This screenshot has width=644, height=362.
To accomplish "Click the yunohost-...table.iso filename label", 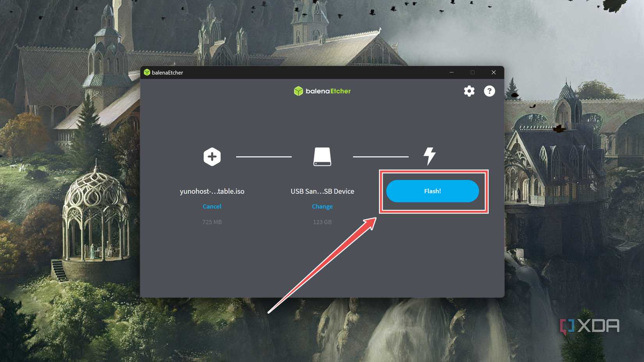I will coord(212,191).
